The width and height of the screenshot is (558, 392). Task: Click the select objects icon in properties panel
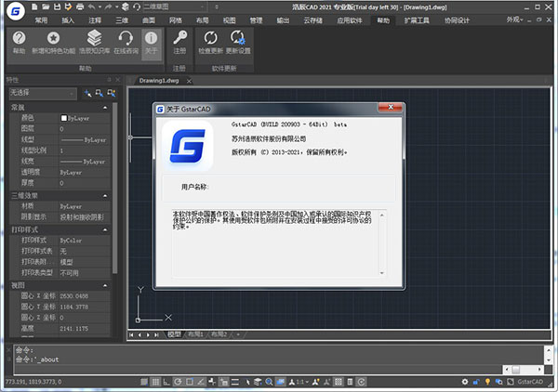pyautogui.click(x=100, y=94)
